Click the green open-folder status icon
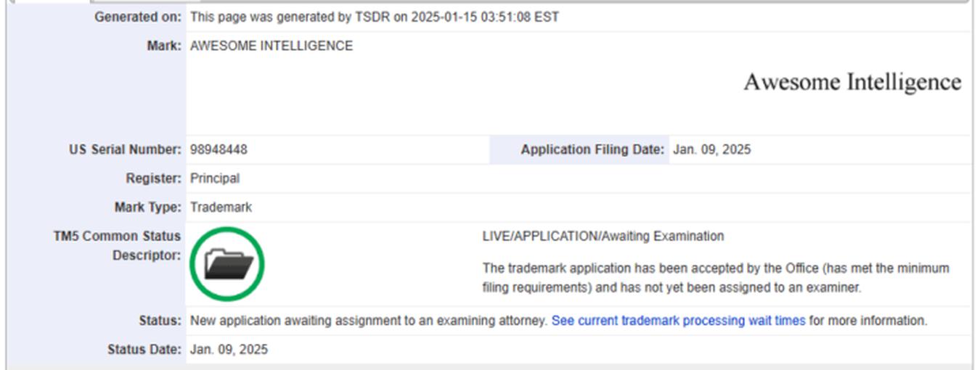The width and height of the screenshot is (980, 370). click(x=227, y=264)
